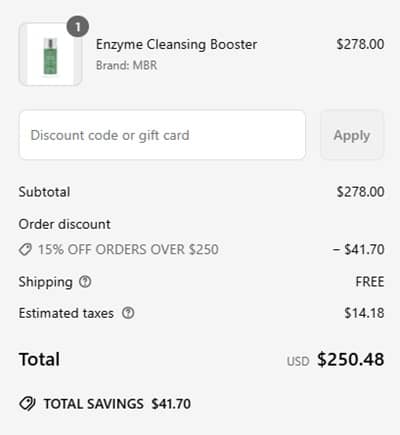Image resolution: width=400 pixels, height=435 pixels.
Task: Click the Brand: MBR text
Action: (127, 65)
